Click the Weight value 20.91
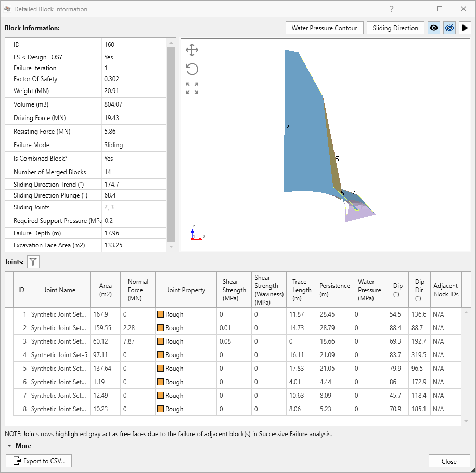Image resolution: width=476 pixels, height=473 pixels. click(x=111, y=91)
